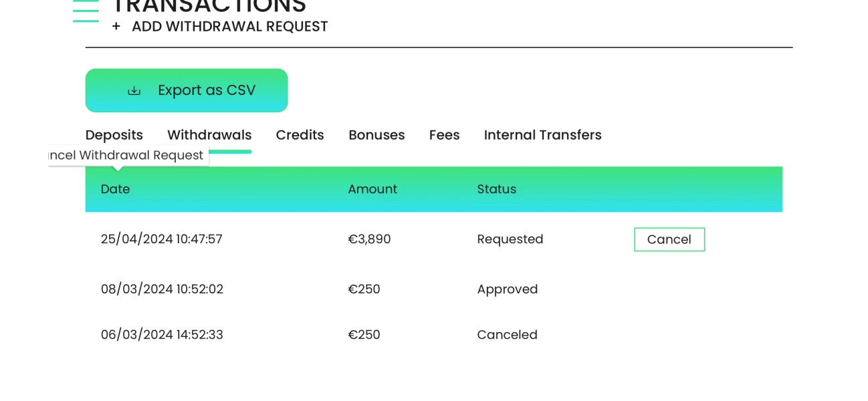Click the Amount column header
The height and width of the screenshot is (401, 868).
point(372,189)
